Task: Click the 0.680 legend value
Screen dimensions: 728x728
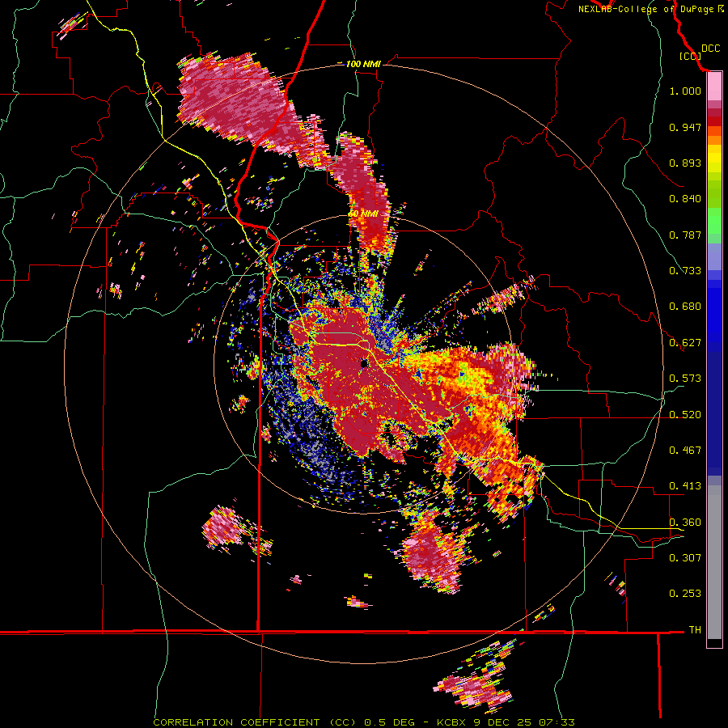Action: tap(685, 307)
